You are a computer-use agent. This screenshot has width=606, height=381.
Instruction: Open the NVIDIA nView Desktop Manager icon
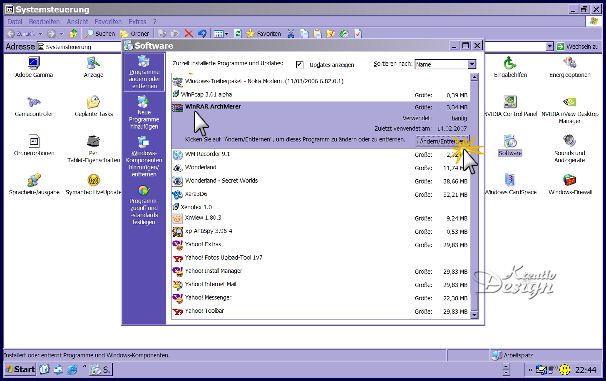(570, 102)
